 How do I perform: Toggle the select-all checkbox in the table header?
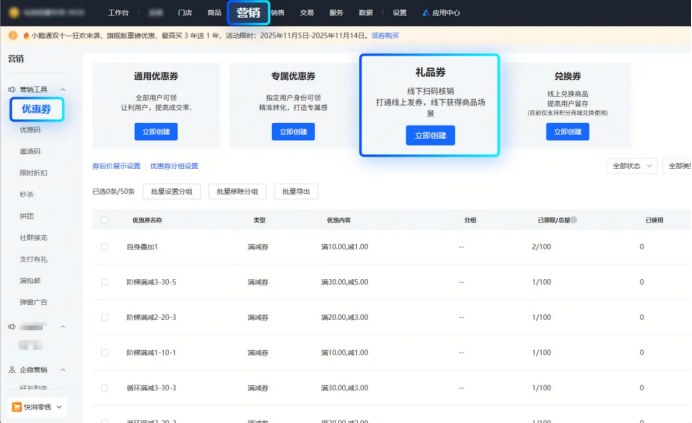pyautogui.click(x=105, y=219)
